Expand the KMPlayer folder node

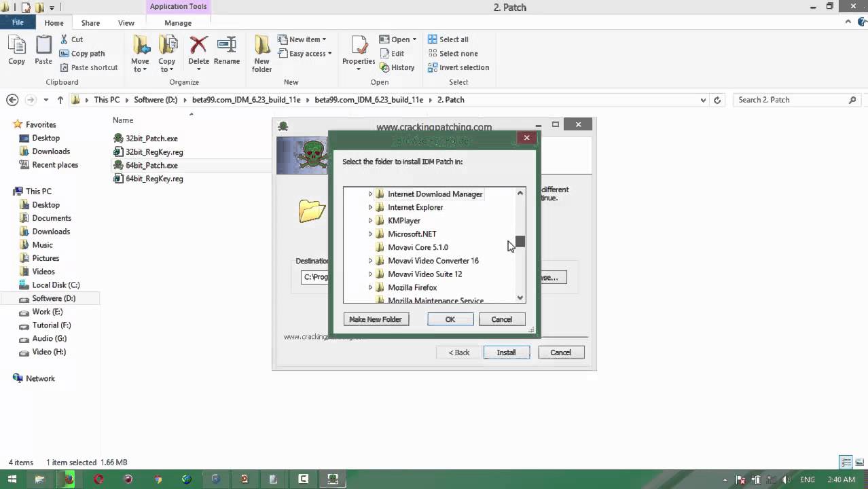click(370, 221)
